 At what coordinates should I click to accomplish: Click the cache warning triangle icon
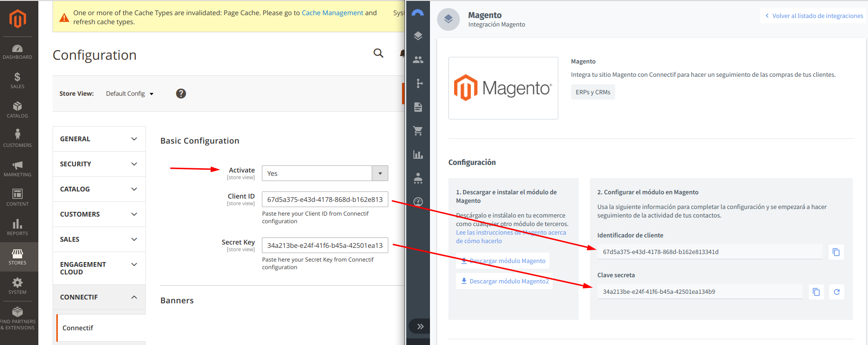[x=64, y=18]
